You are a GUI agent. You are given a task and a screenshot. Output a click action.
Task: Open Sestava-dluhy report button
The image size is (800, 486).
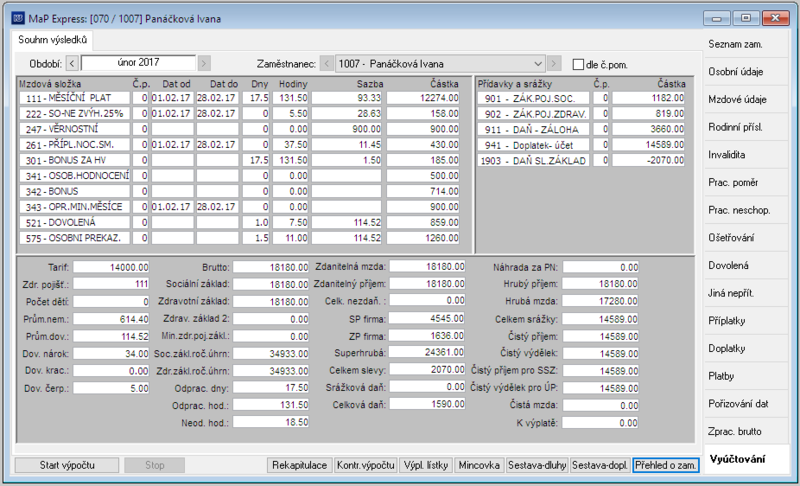[537, 465]
